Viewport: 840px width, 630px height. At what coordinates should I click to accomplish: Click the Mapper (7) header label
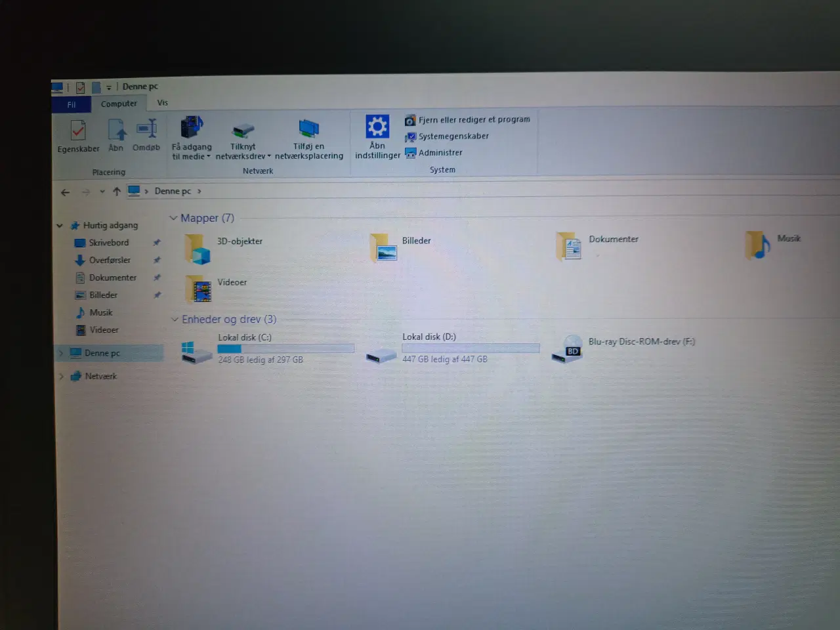point(207,218)
